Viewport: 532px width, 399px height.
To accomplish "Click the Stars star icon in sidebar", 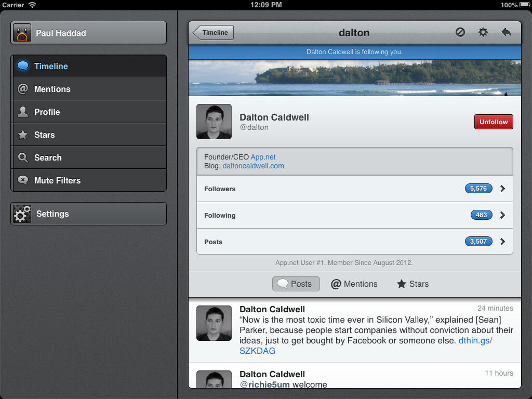I will tap(23, 135).
